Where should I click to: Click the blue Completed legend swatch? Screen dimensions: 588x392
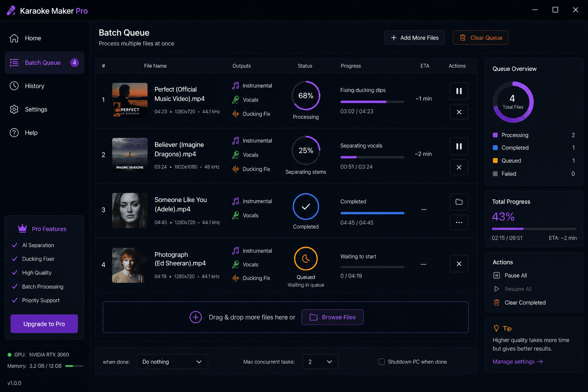495,148
